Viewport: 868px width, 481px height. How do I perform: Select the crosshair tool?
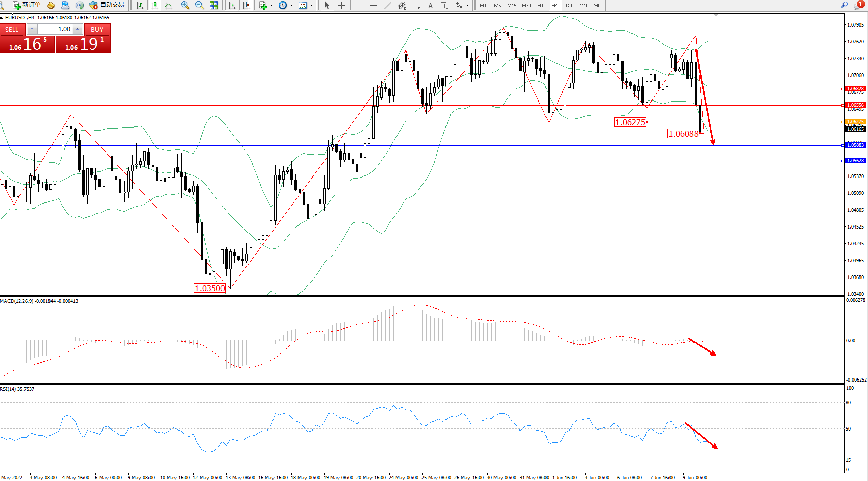(341, 5)
